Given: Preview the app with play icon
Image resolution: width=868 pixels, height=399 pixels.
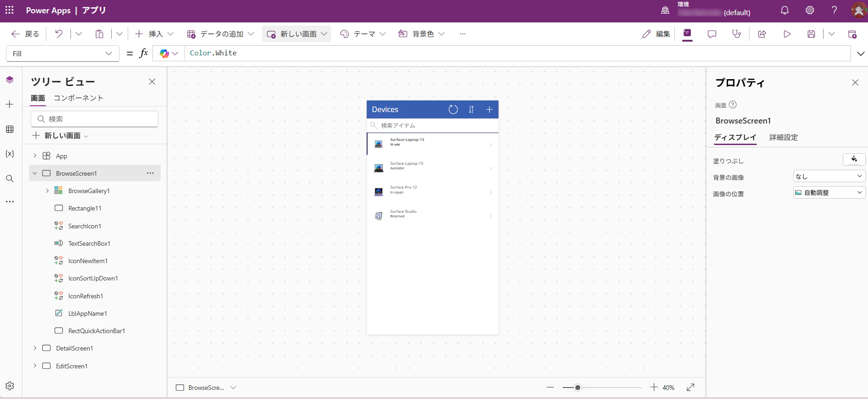Looking at the screenshot, I should (787, 34).
